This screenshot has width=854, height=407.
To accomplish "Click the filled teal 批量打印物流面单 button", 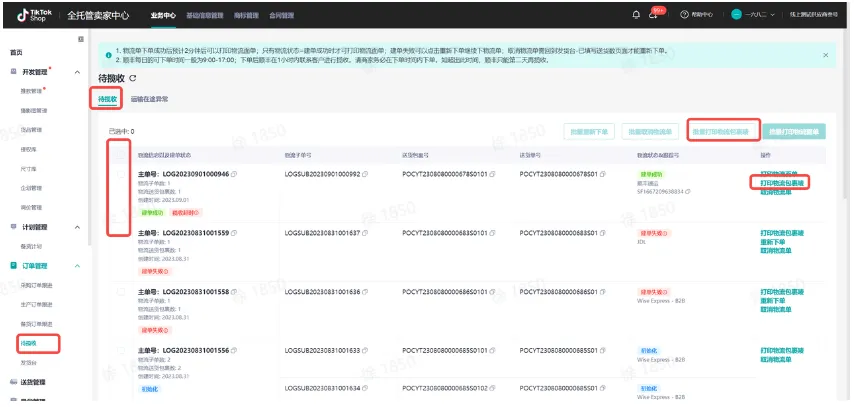I will (794, 131).
